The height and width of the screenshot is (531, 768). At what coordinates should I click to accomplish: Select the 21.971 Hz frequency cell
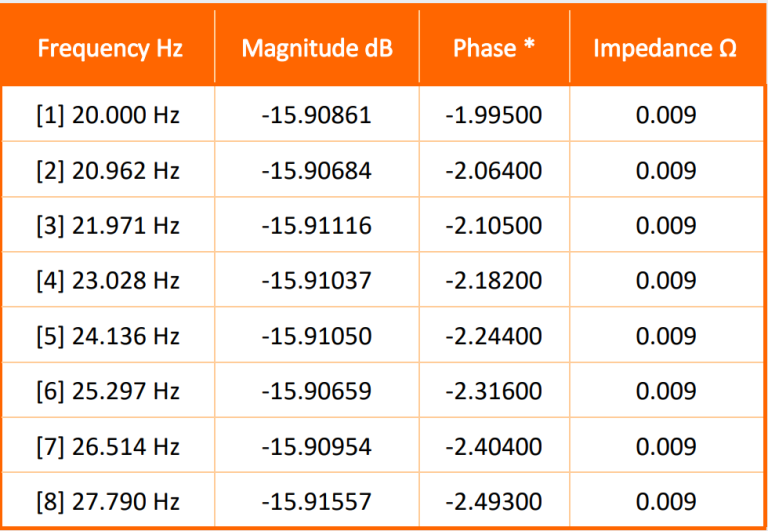pyautogui.click(x=108, y=226)
